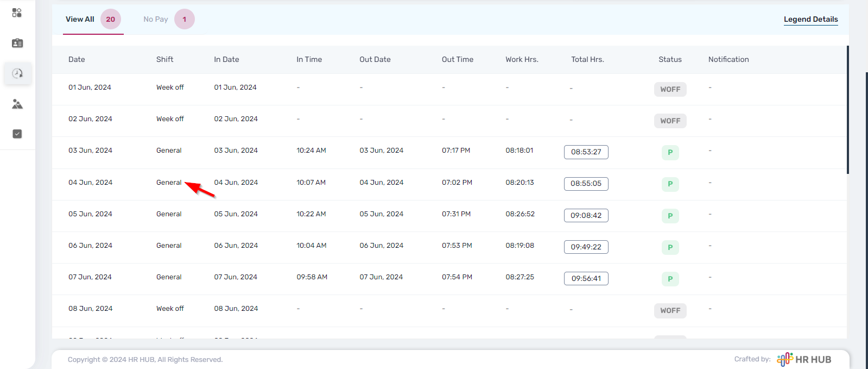Click total hours 09:08:42 box
Screen dimensions: 868x369
586,215
